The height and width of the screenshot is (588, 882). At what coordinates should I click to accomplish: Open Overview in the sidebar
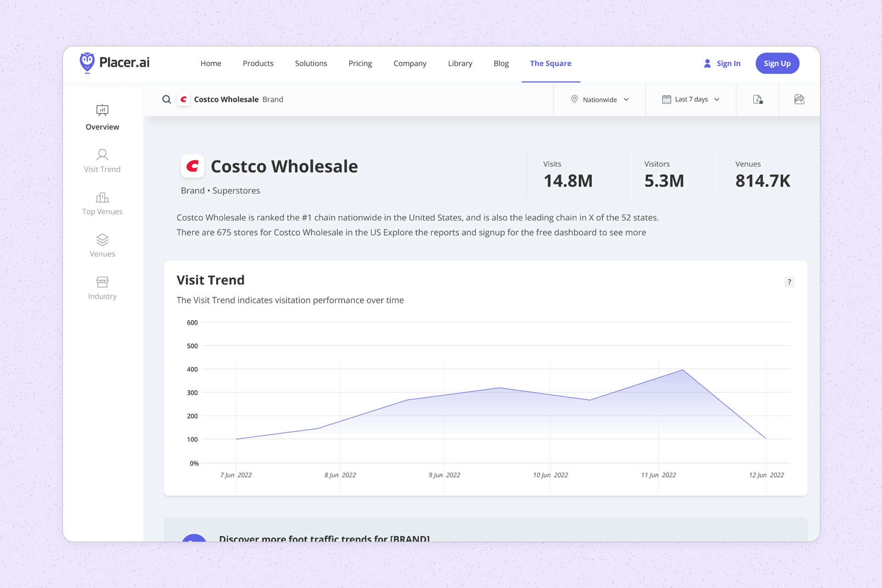point(102,118)
